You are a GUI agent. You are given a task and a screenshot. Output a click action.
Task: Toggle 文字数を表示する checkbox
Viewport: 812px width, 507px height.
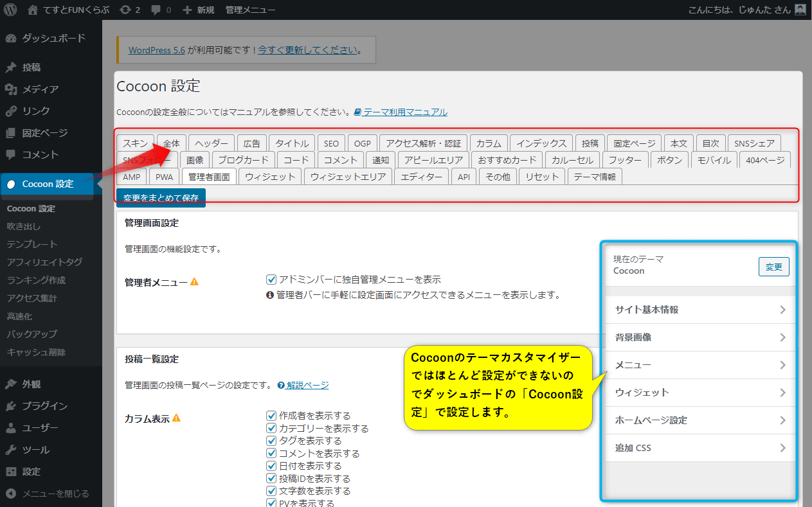(271, 491)
